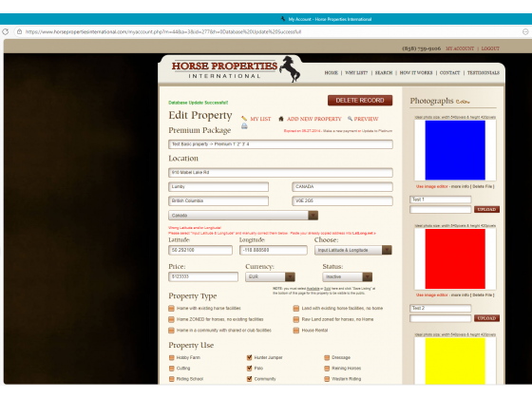
Task: Check Cutting property use
Action: [x=171, y=369]
